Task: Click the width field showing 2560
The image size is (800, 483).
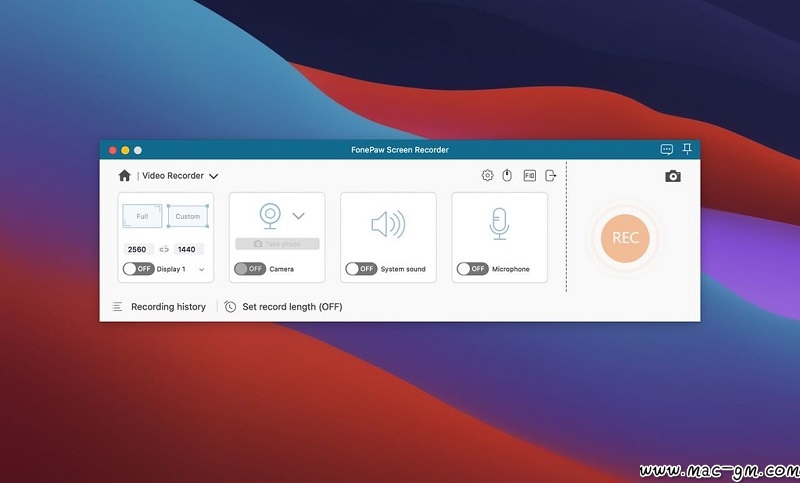Action: pyautogui.click(x=137, y=249)
